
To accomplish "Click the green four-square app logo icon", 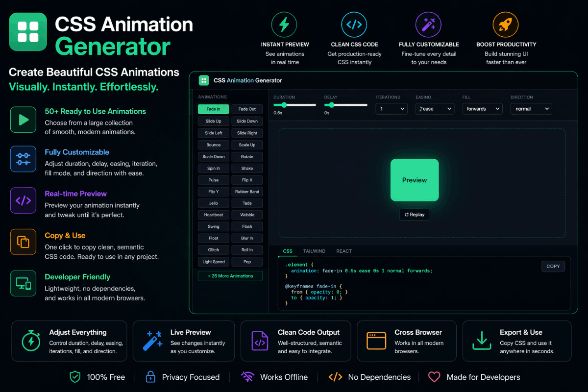I will (28, 31).
